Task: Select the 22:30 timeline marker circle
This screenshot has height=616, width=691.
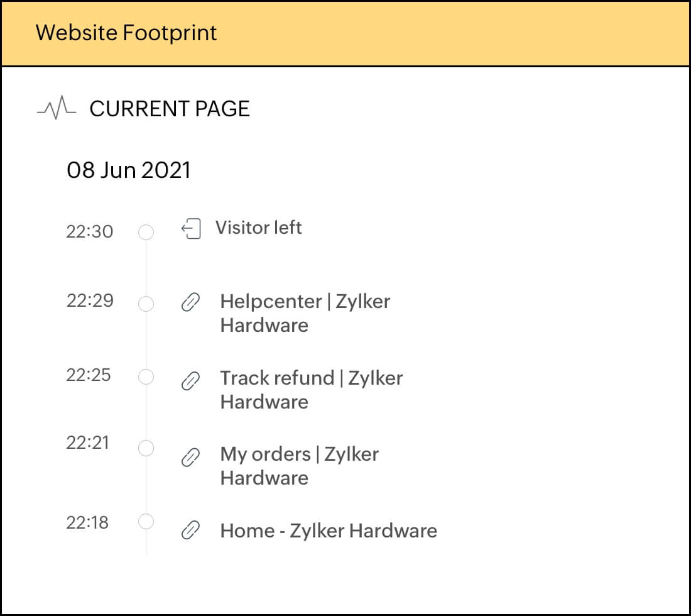Action: coord(146,233)
